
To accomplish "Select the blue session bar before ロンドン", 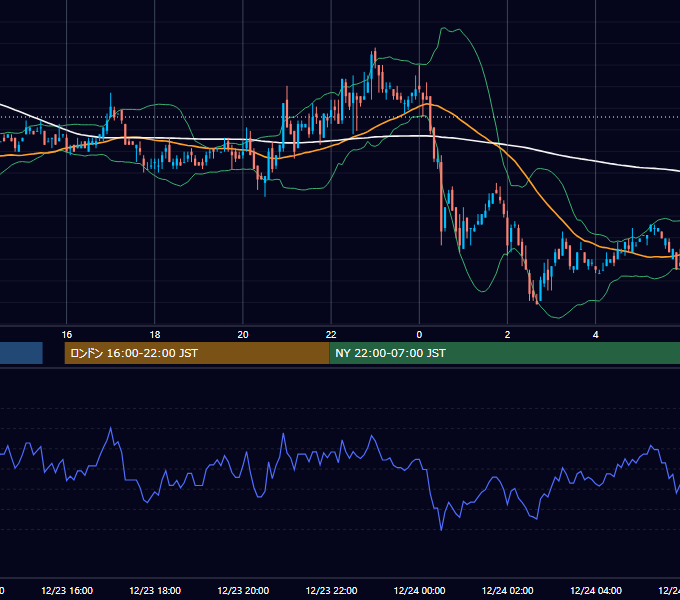I will 21,353.
